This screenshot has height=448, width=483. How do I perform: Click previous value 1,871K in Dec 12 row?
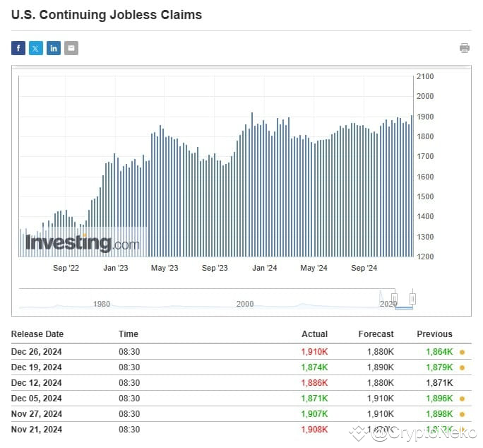(x=439, y=382)
